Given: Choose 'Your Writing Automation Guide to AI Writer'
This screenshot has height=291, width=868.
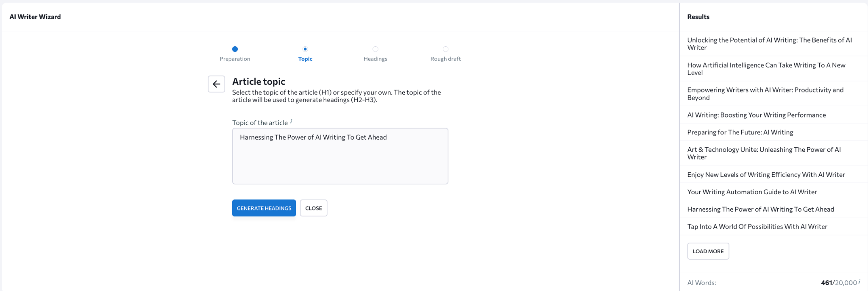Looking at the screenshot, I should (x=752, y=192).
